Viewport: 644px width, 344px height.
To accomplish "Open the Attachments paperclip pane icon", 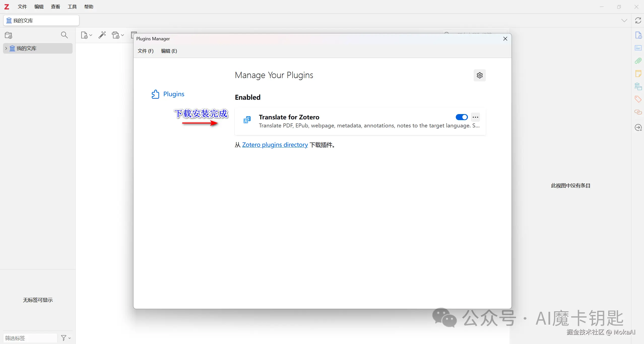I will coord(638,61).
